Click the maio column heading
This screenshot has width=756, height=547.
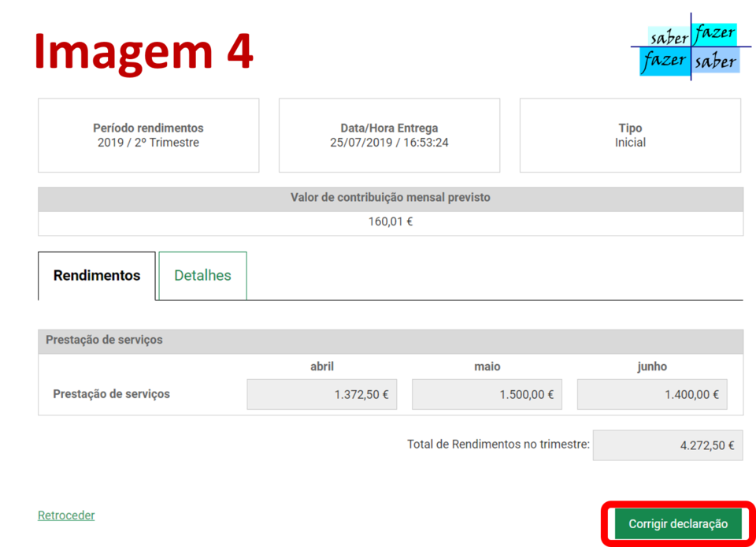[x=487, y=367]
